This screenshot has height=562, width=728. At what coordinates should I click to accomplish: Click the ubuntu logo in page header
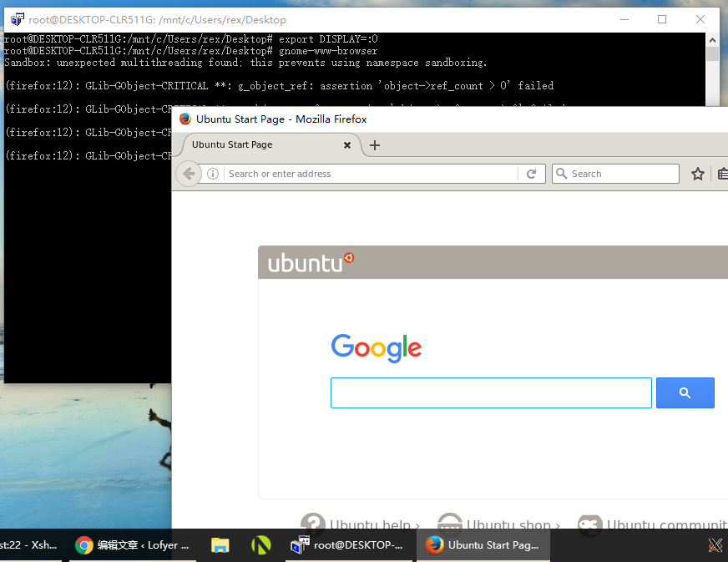coord(311,262)
